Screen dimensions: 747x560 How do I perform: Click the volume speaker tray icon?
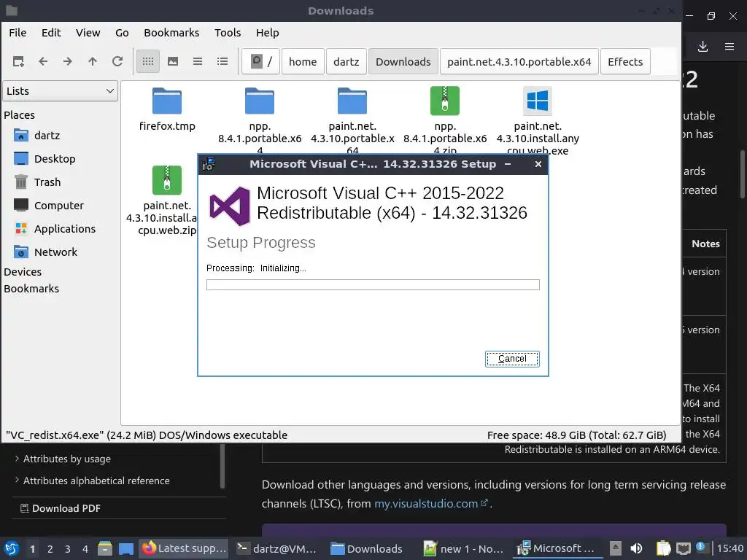tap(636, 548)
